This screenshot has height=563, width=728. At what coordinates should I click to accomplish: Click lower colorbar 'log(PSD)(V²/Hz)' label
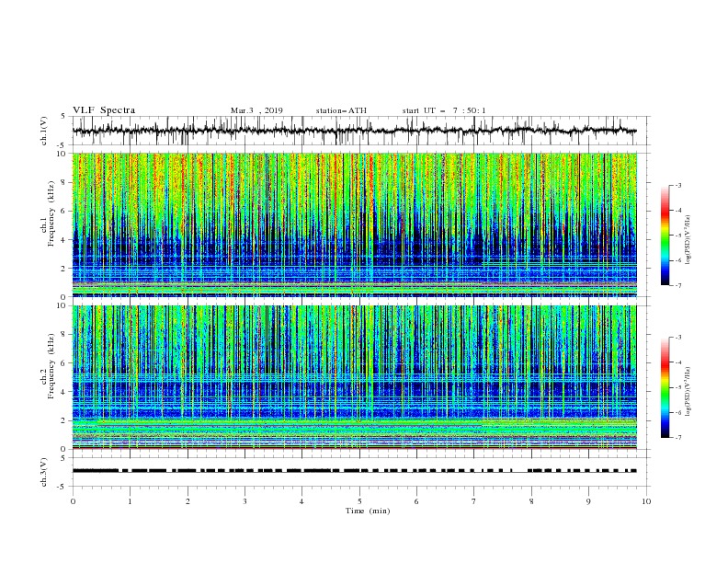(x=688, y=391)
